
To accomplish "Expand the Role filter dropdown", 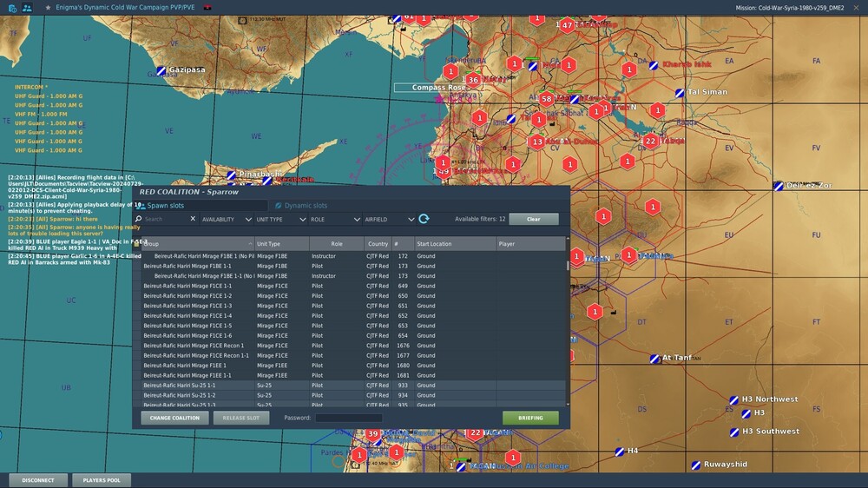I will [x=333, y=220].
